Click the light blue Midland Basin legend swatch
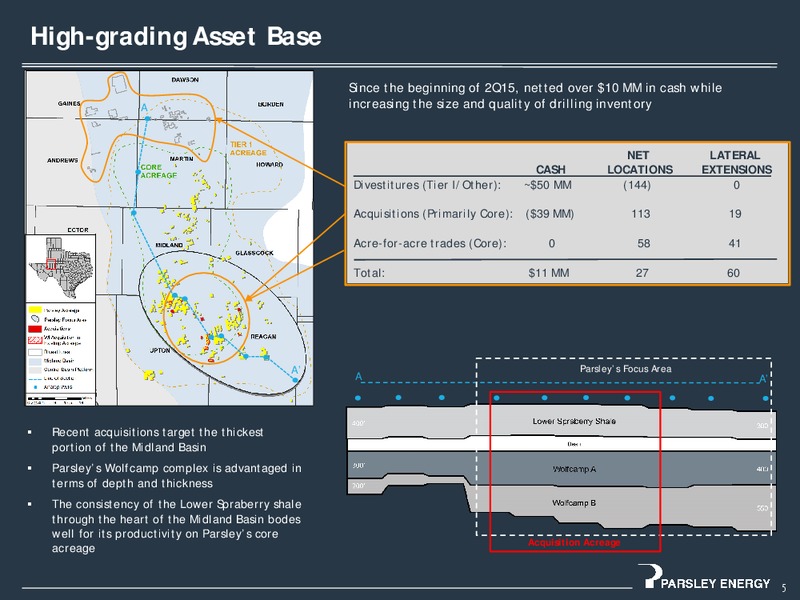The width and height of the screenshot is (800, 600). pos(35,361)
